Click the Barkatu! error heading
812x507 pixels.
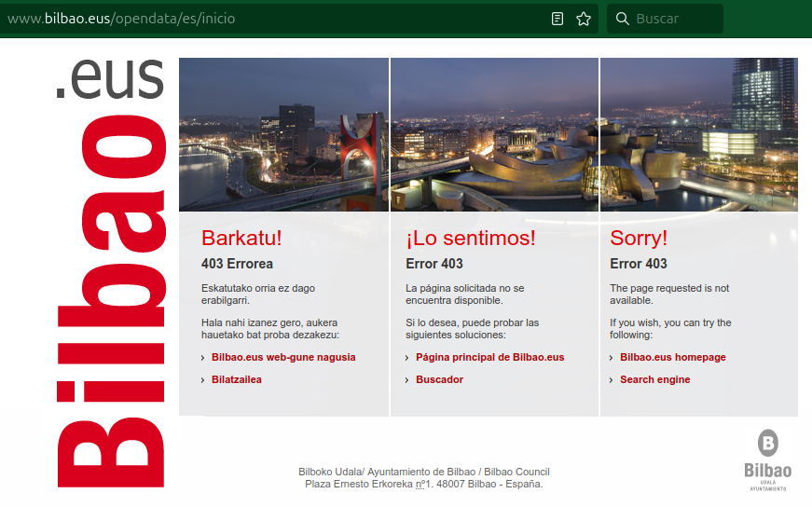[x=241, y=238]
